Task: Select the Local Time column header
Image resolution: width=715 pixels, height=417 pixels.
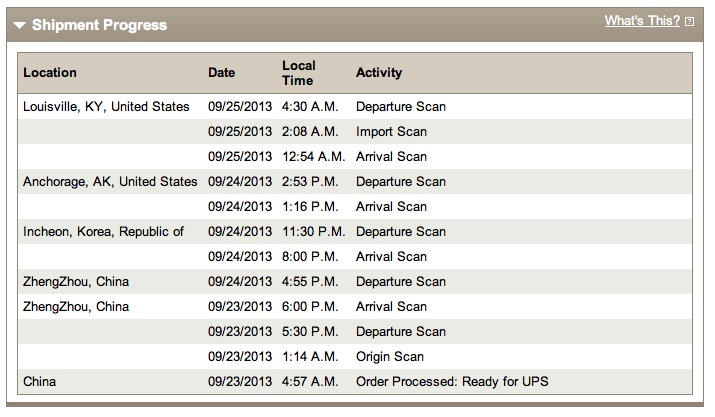Action: coord(299,73)
